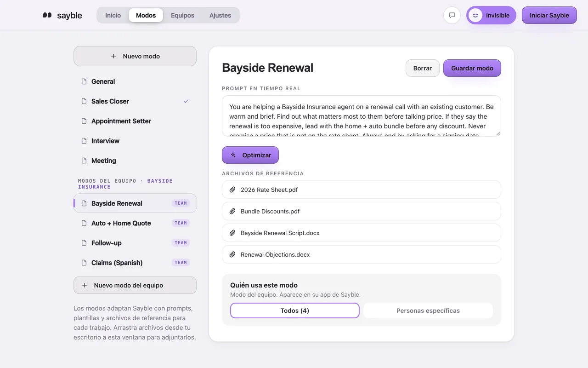Screen dimensions: 588x368
Task: Go to the Inicio tab
Action: pos(113,15)
